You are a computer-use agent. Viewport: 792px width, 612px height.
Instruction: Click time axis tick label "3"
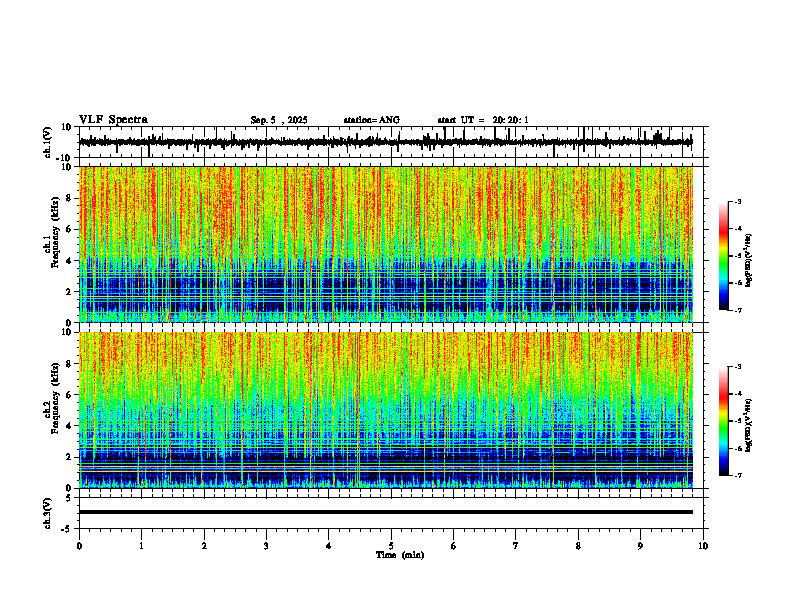[x=266, y=546]
